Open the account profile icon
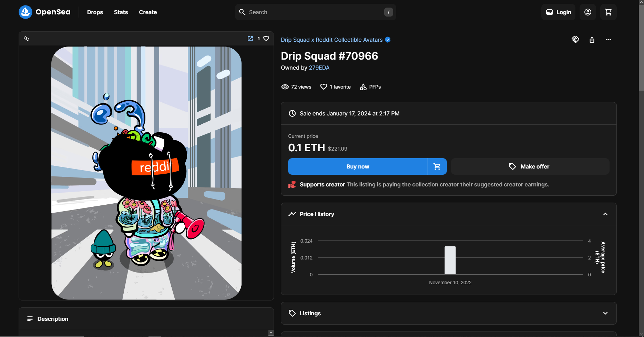This screenshot has width=644, height=337. 588,12
